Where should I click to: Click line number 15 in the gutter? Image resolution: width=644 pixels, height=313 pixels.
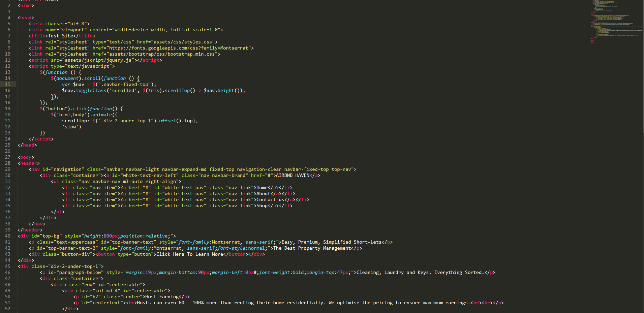click(x=7, y=84)
